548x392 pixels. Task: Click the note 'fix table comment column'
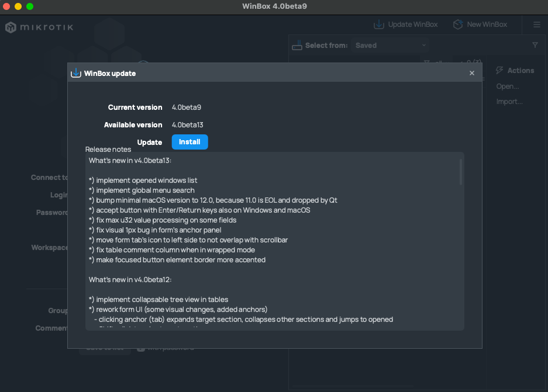[x=172, y=250]
